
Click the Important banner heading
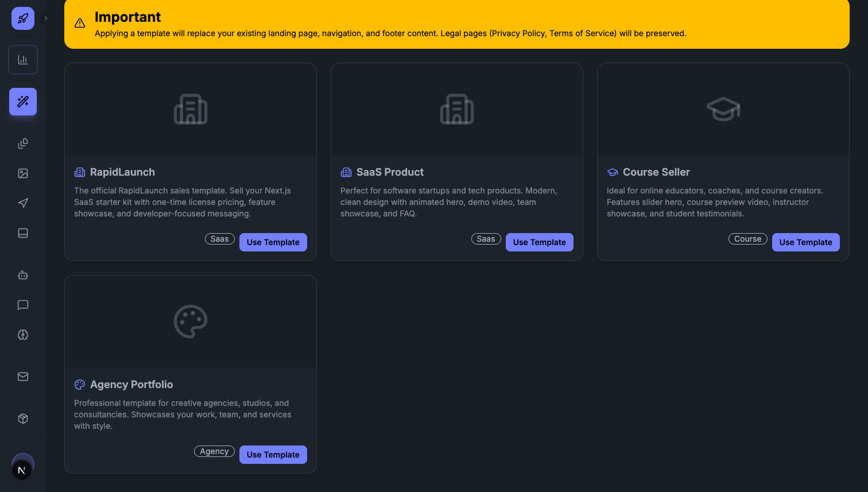coord(127,17)
